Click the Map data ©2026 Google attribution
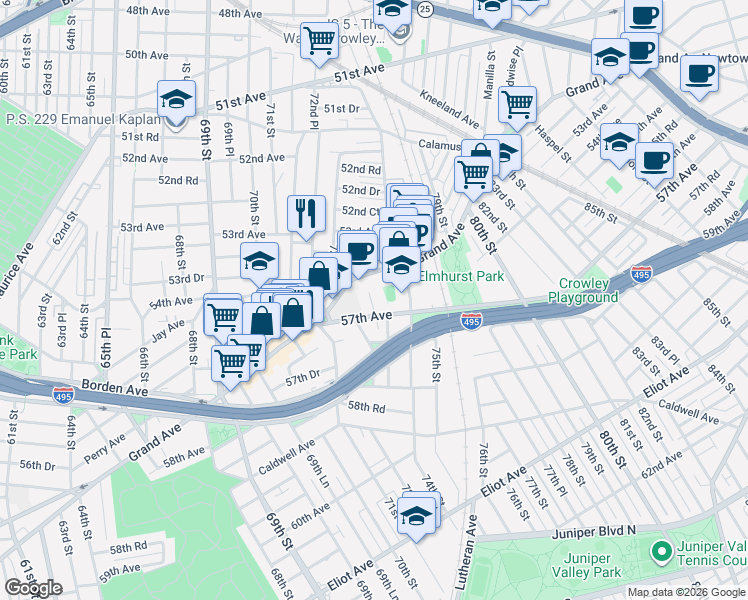Viewport: 748px width, 600px height. 686,593
